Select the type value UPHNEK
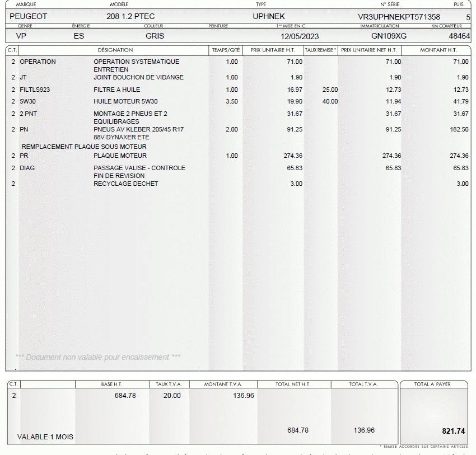 pyautogui.click(x=269, y=16)
